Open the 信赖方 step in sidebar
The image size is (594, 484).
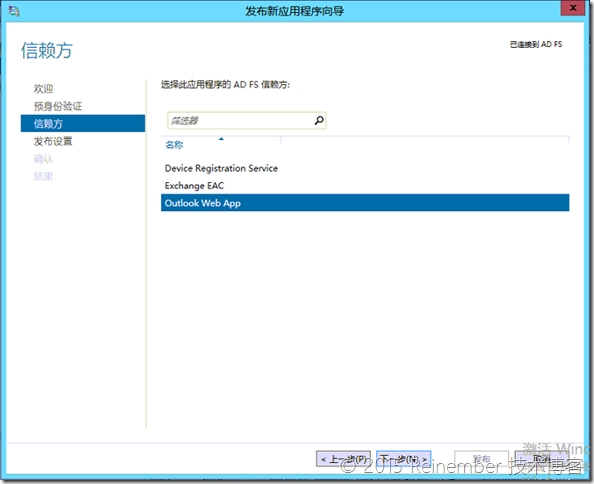(83, 123)
